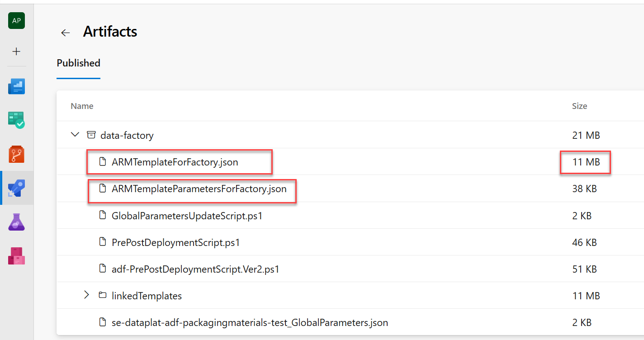644x340 pixels.
Task: Select GlobalParametersUpdateScript.ps1 file
Action: pyautogui.click(x=187, y=216)
